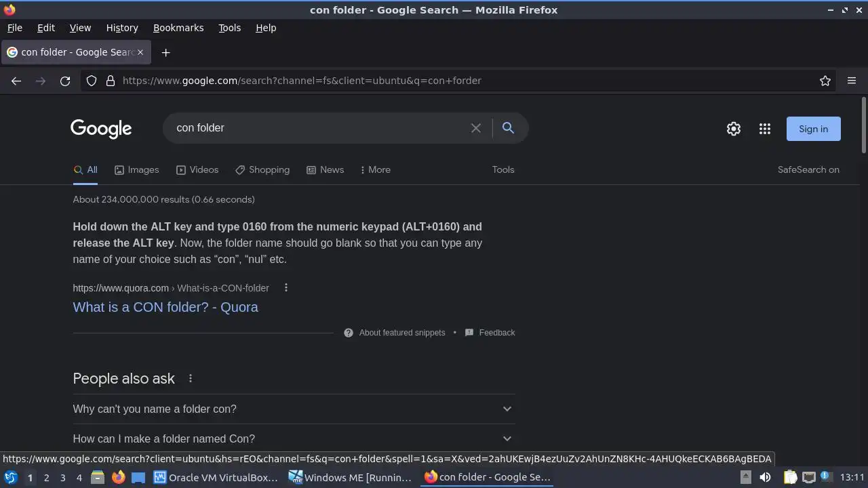This screenshot has height=488, width=868.
Task: Switch to the Videos results tab
Action: [197, 169]
